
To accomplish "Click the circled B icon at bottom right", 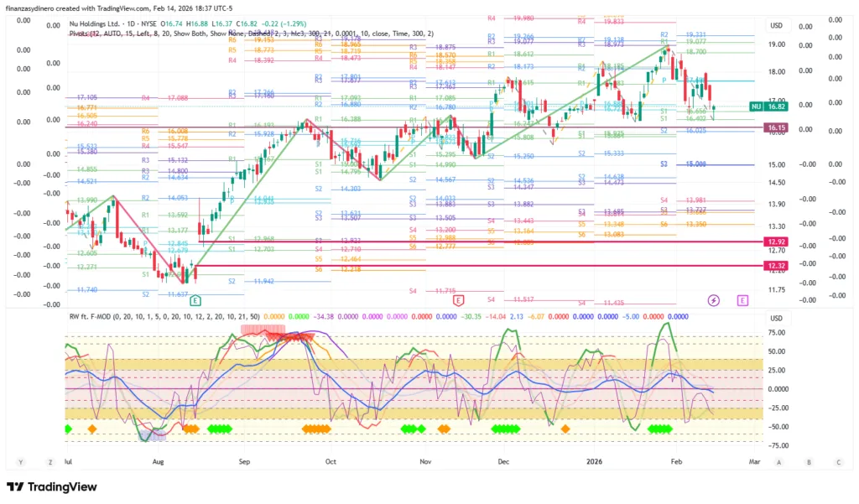I will pos(809,462).
